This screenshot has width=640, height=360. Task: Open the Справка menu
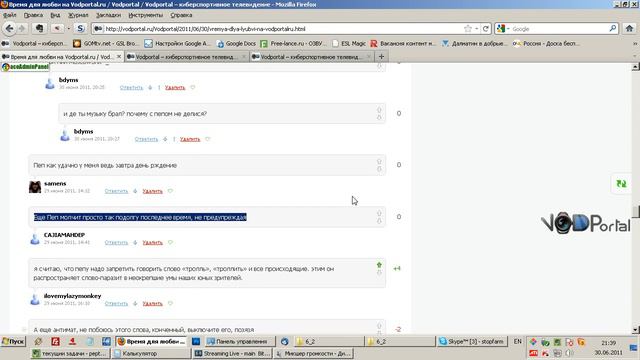[x=181, y=15]
